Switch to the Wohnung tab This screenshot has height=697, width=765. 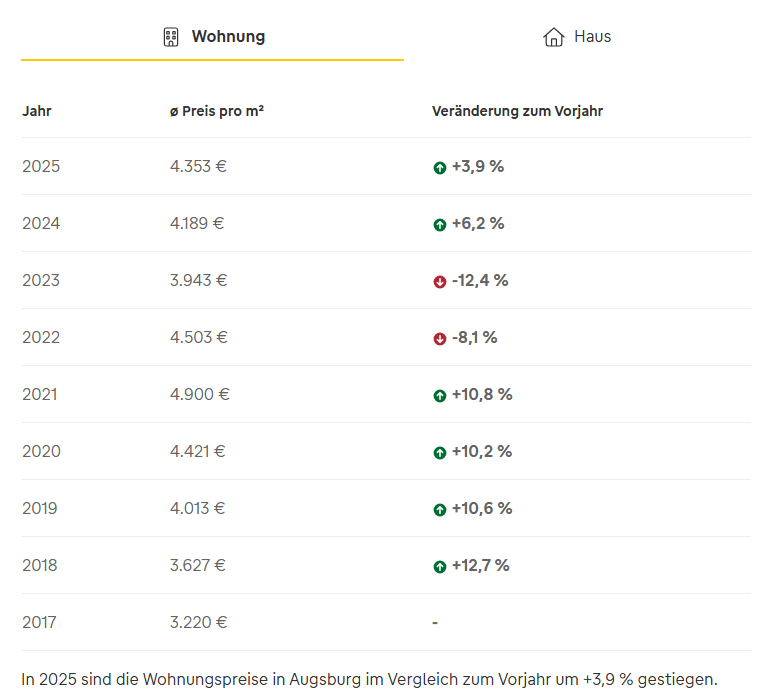[213, 37]
